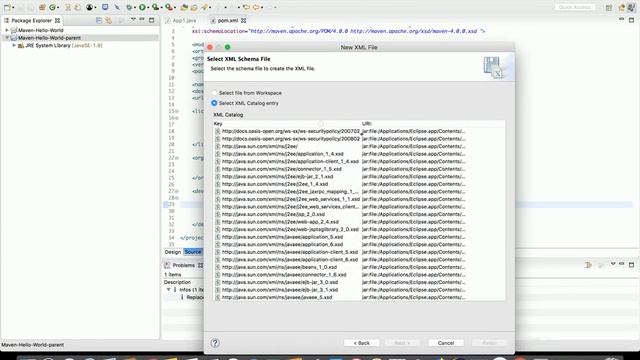Maximize the editor area
Screen dimensions: 640x360
click(631, 20)
